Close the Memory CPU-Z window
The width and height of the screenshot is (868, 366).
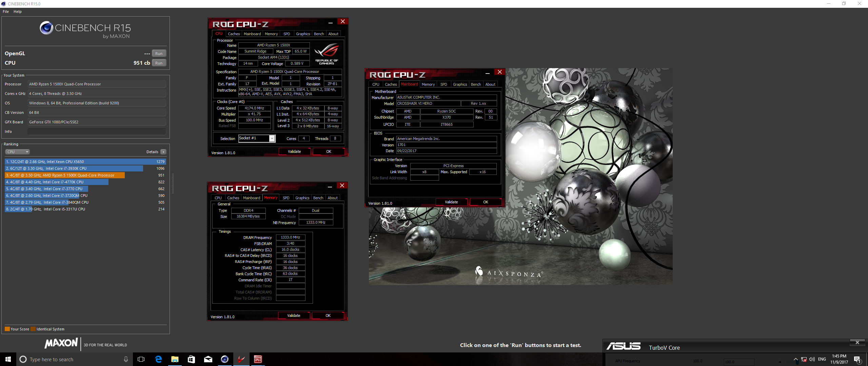click(342, 186)
